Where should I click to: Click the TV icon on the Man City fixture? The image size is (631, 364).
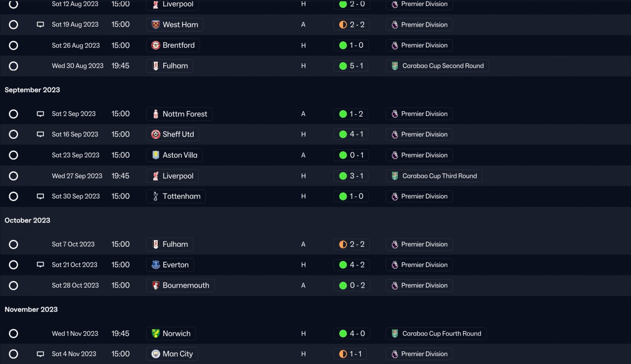pyautogui.click(x=40, y=354)
